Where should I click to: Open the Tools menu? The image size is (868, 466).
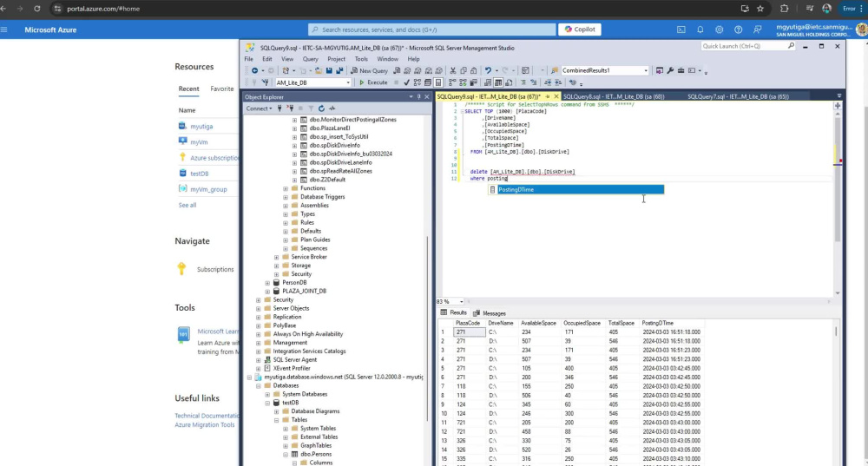(361, 59)
